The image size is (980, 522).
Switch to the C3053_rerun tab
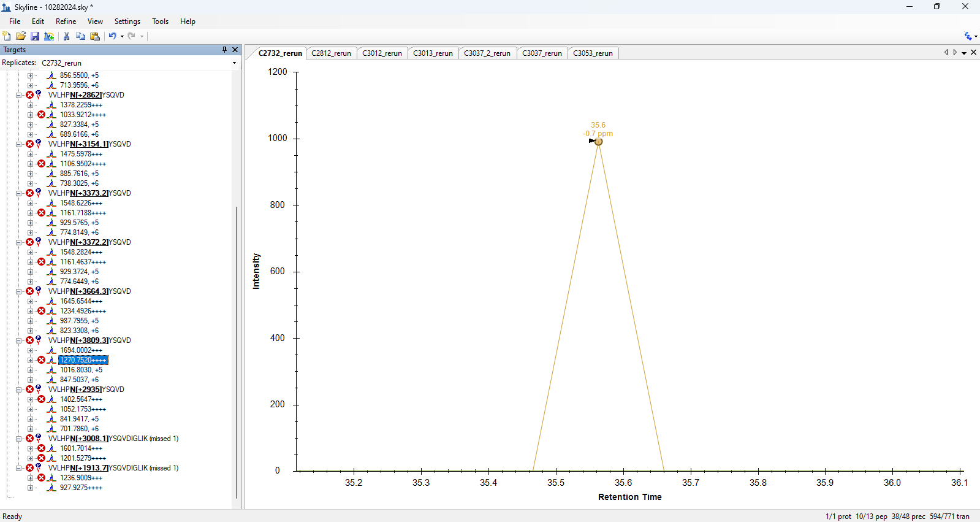tap(593, 53)
